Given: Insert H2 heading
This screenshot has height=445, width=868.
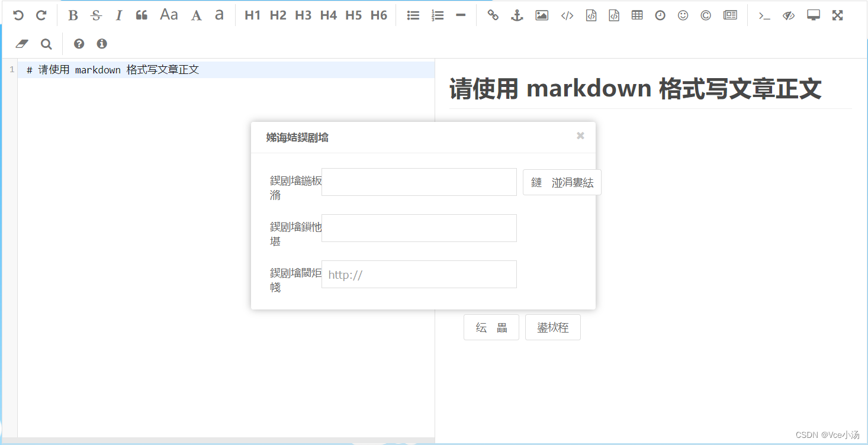Looking at the screenshot, I should [278, 15].
